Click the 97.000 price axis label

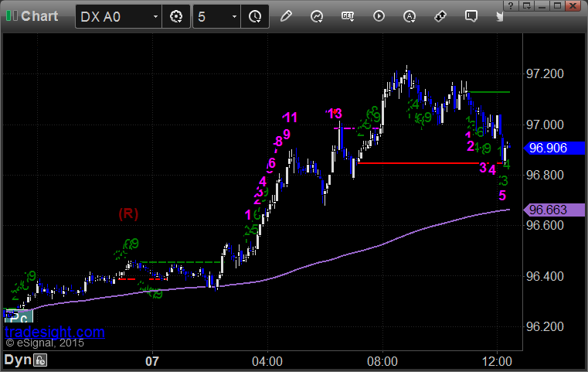click(545, 125)
